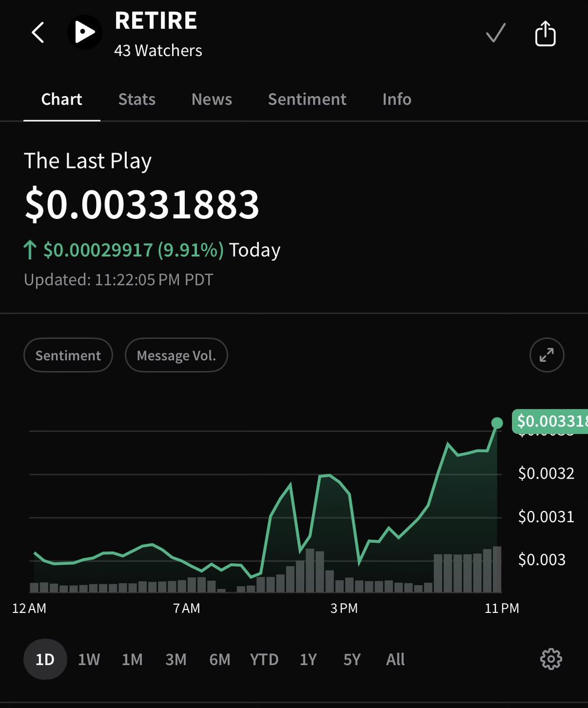Open chart settings gear
This screenshot has height=708, width=588.
pyautogui.click(x=551, y=659)
